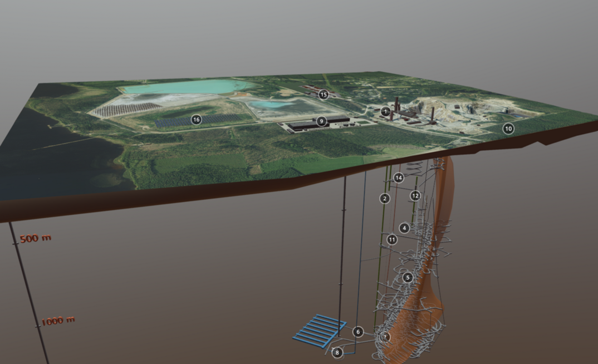Click underground marker 11
The height and width of the screenshot is (364, 598).
[392, 240]
